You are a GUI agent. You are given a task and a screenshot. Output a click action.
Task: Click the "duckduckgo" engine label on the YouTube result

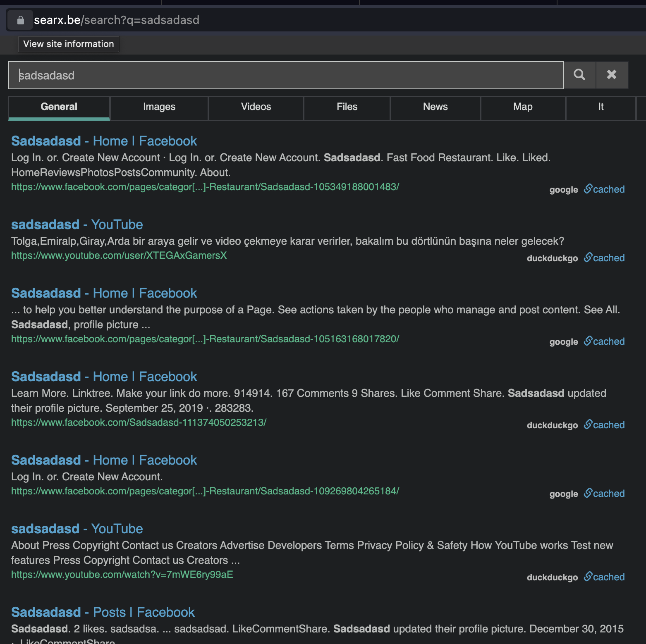click(x=552, y=258)
